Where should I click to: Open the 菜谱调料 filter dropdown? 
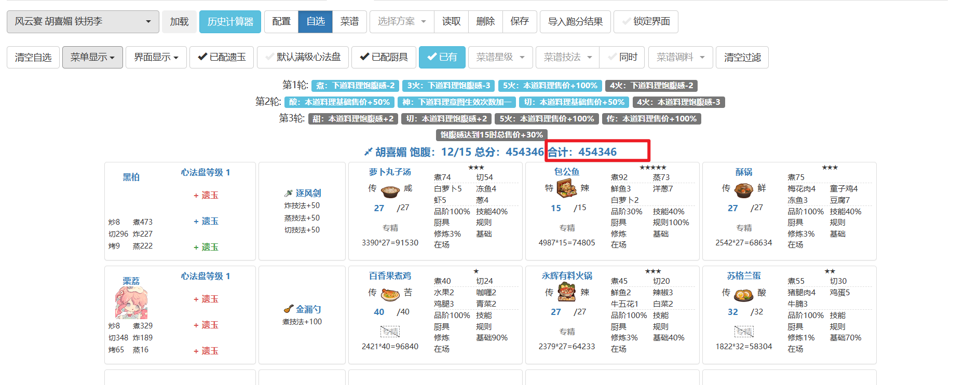coord(680,57)
